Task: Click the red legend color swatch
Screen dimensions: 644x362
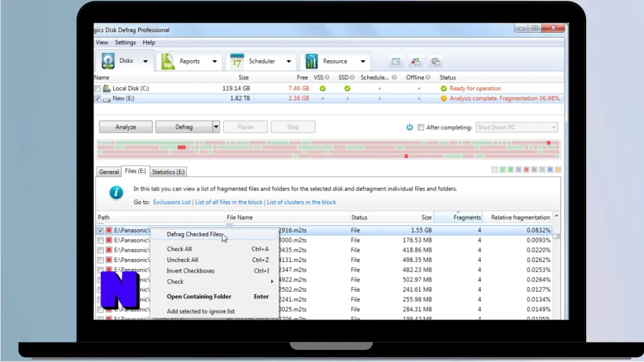Action: (x=526, y=170)
